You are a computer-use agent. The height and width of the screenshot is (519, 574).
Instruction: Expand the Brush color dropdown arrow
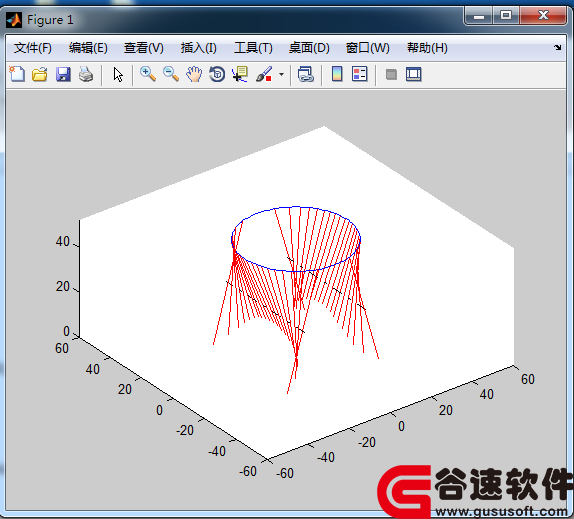click(281, 74)
